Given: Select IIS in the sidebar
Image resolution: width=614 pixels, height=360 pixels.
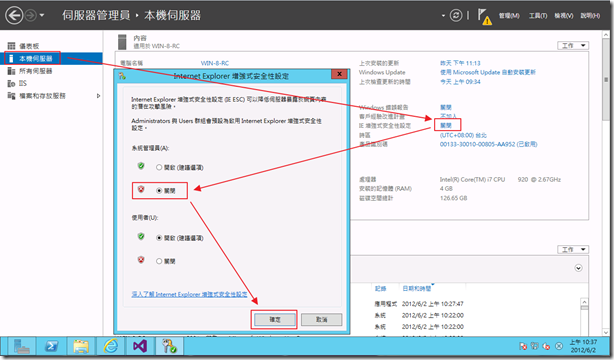Looking at the screenshot, I should (x=23, y=83).
